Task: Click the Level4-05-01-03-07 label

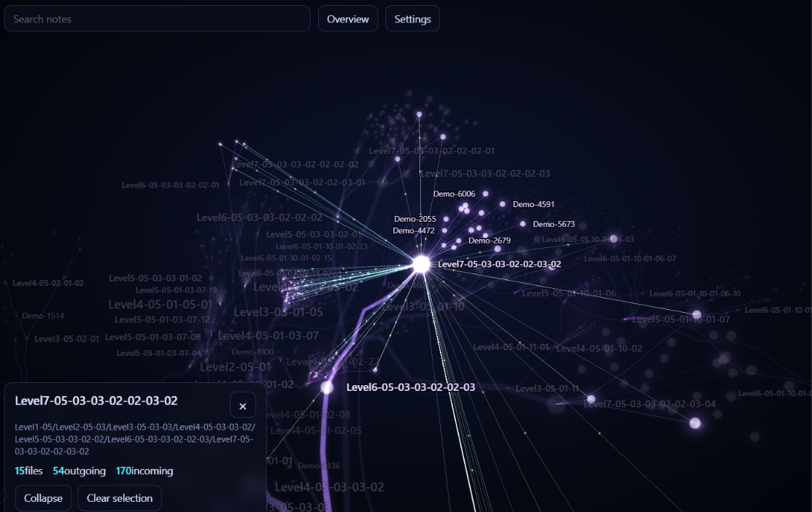Action: 268,336
